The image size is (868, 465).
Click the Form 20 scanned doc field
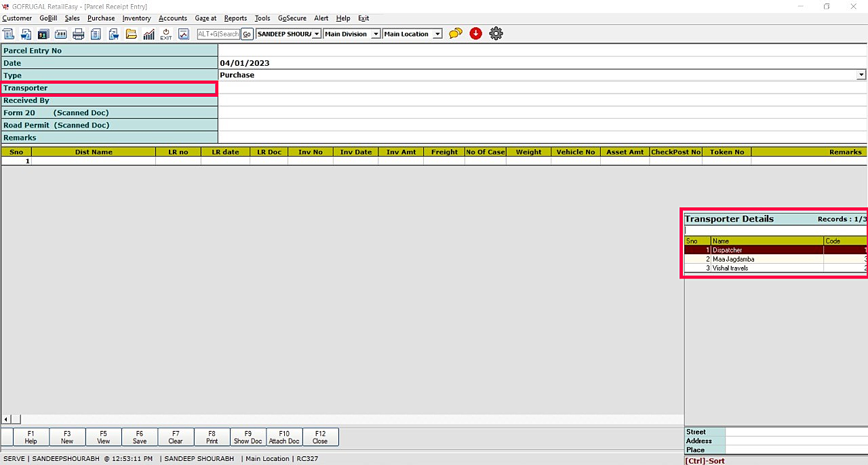pos(542,113)
